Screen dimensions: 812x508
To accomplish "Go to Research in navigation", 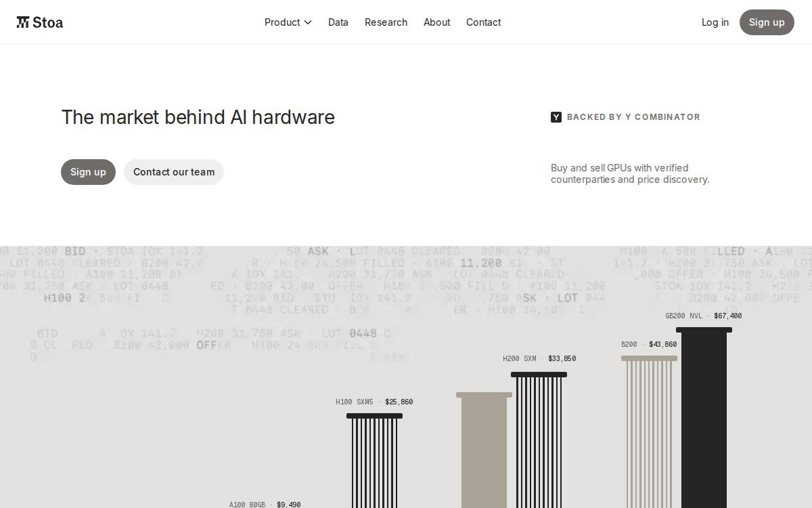I will click(x=386, y=22).
